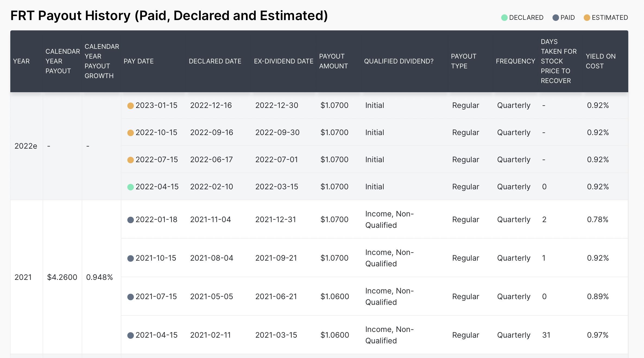
Task: Click the gray dot beside 2021-07-15
Action: (x=131, y=297)
